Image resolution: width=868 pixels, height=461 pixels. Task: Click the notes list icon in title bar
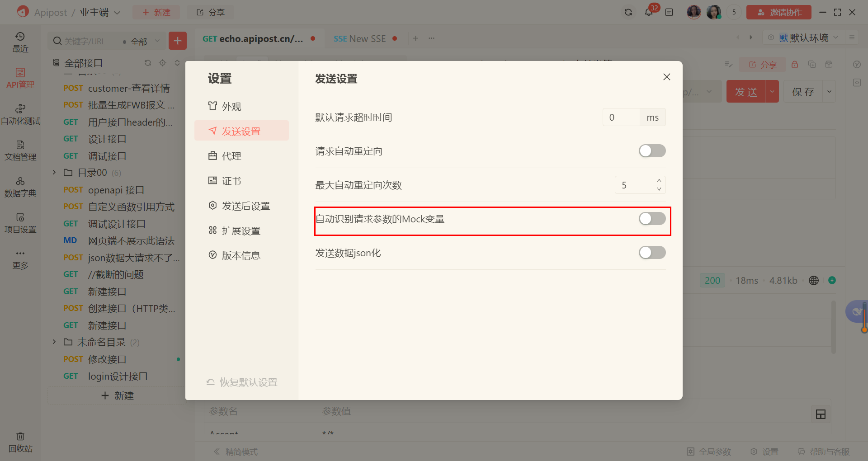pos(669,12)
